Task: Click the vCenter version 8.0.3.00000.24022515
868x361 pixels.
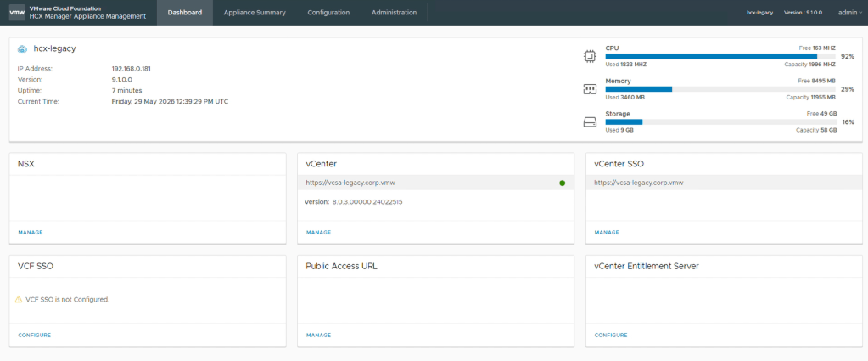Action: 367,202
